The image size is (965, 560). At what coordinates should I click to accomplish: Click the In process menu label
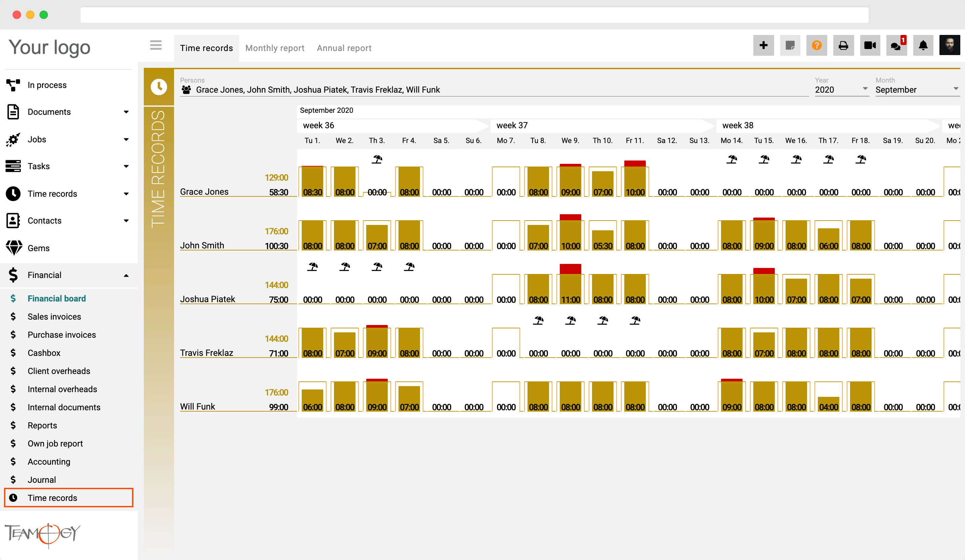pyautogui.click(x=47, y=85)
